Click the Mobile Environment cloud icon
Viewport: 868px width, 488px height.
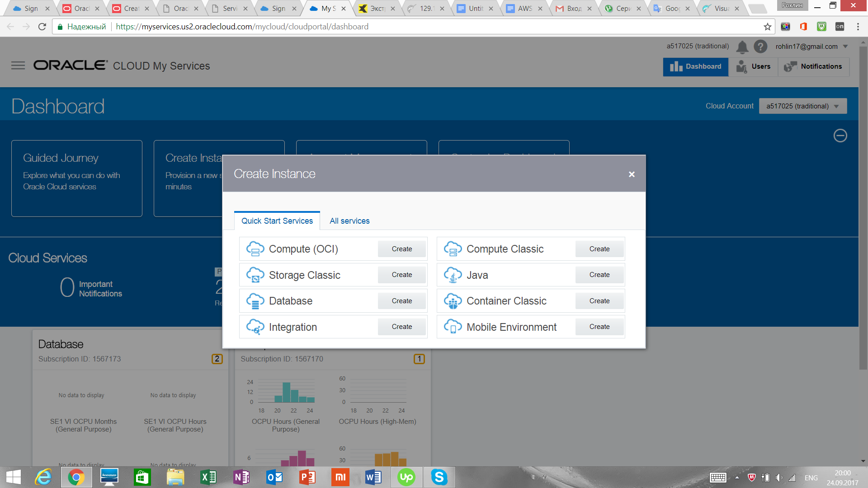[x=453, y=327]
